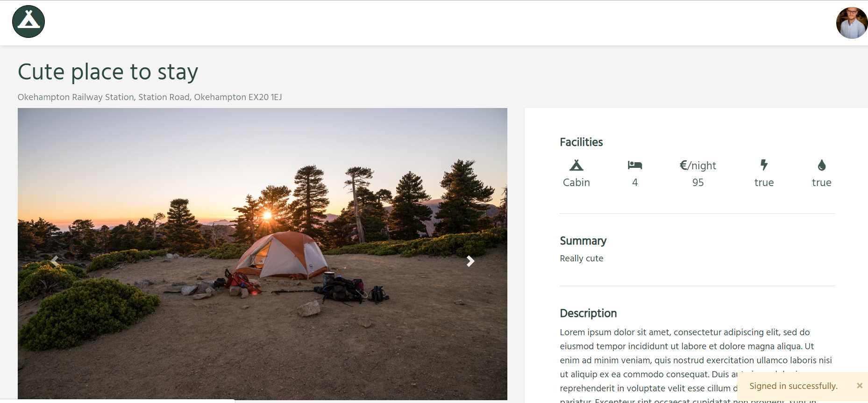Click the €/night price label

click(x=698, y=166)
